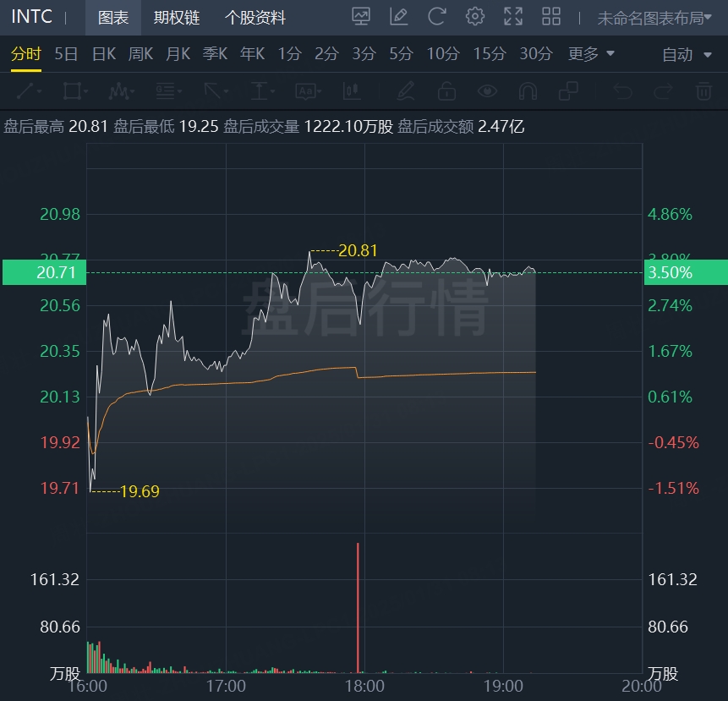The image size is (728, 701).
Task: Select the 15分 timeframe
Action: pos(490,54)
